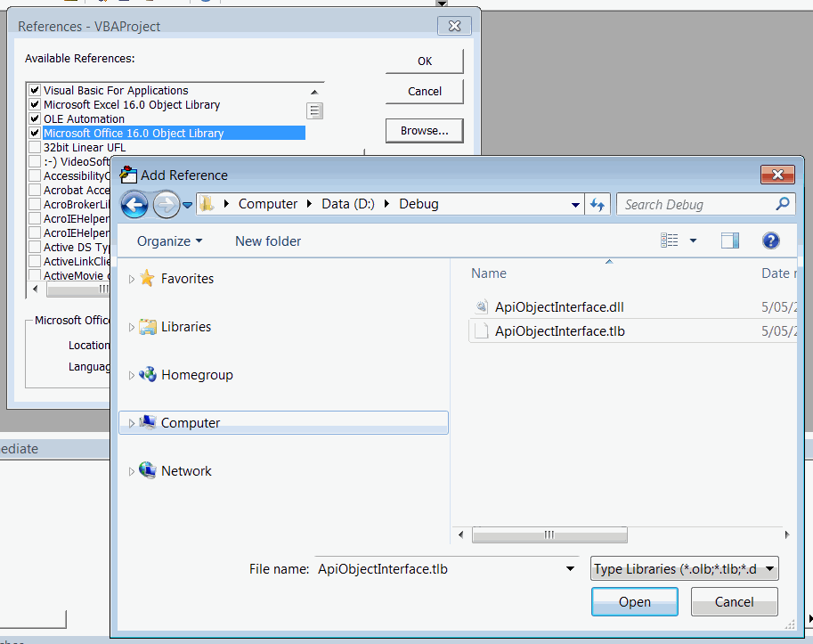Expand the Computer tree node
Viewport: 813px width, 644px height.
tap(131, 423)
